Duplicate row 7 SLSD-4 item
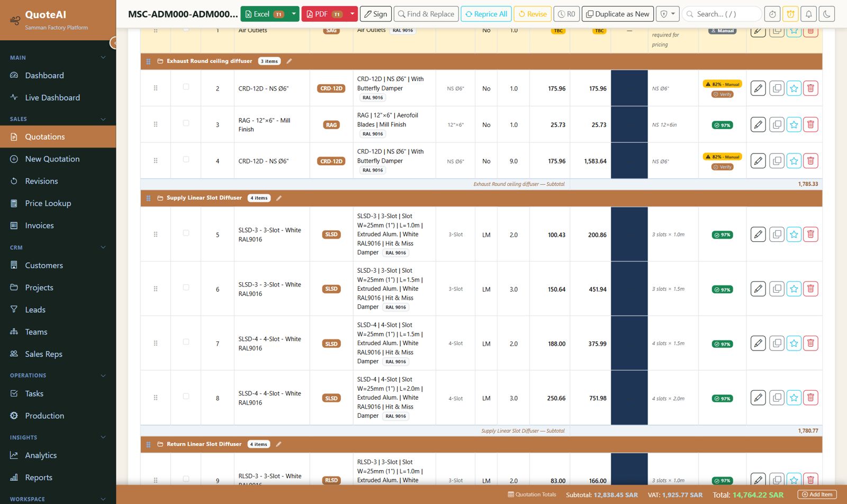 click(x=777, y=344)
